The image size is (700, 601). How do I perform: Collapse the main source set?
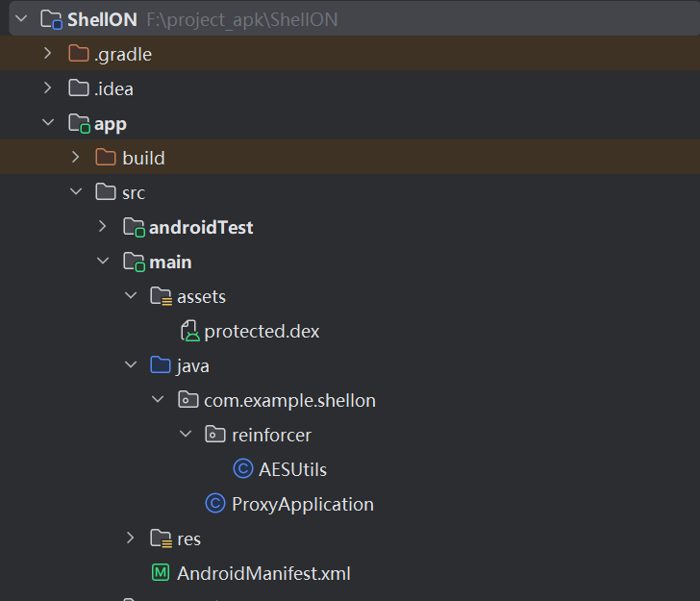pos(103,262)
